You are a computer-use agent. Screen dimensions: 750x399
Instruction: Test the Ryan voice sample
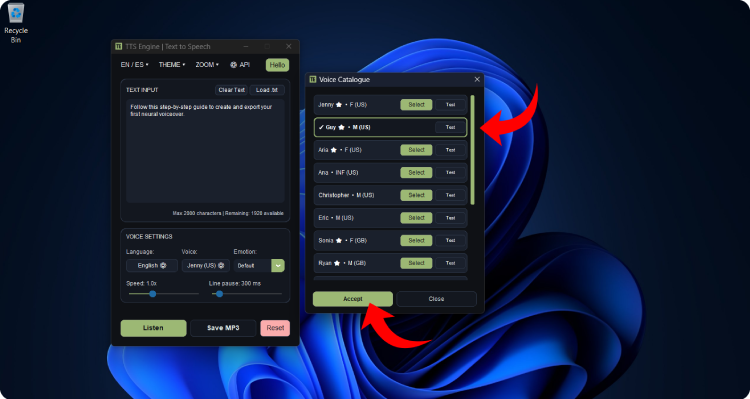(x=450, y=263)
